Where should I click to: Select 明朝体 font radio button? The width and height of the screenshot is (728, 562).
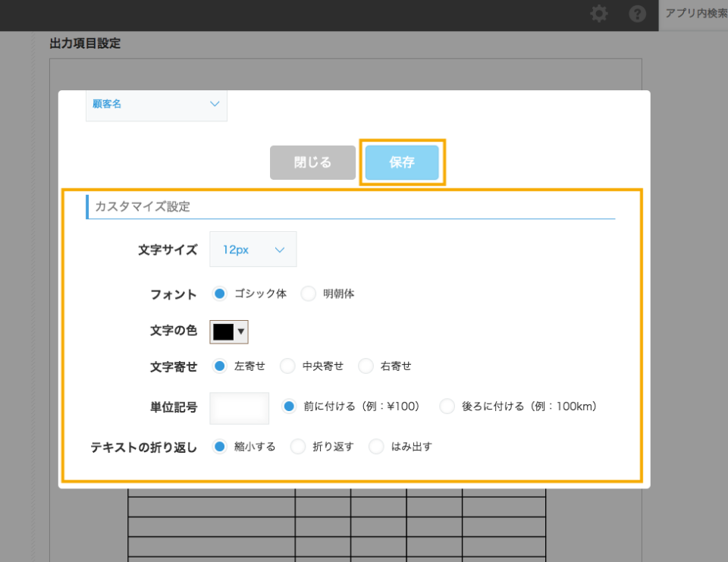309,294
